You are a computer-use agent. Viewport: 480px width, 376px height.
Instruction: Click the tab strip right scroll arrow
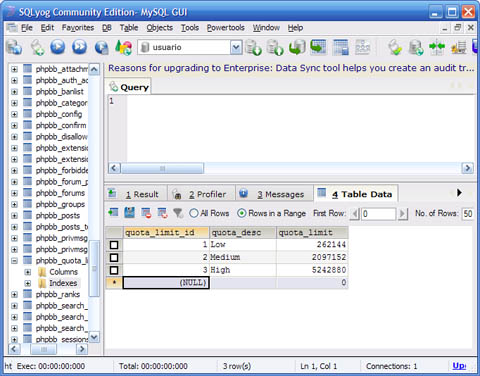[459, 193]
